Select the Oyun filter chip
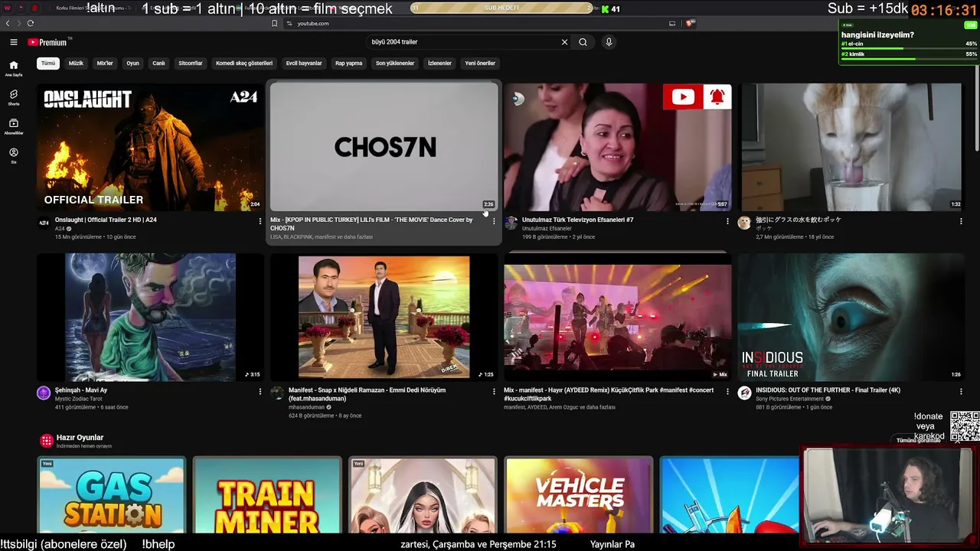The image size is (980, 551). pos(132,64)
